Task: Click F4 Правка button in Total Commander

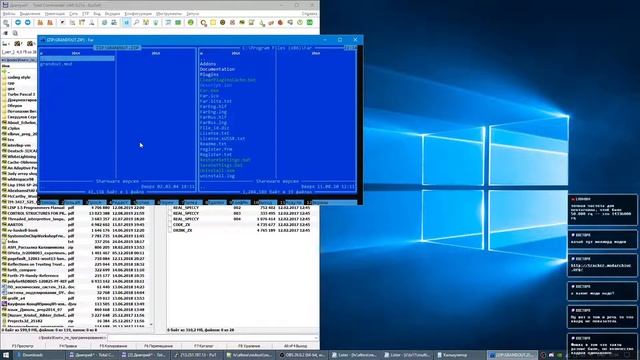Action: pyautogui.click(x=68, y=346)
